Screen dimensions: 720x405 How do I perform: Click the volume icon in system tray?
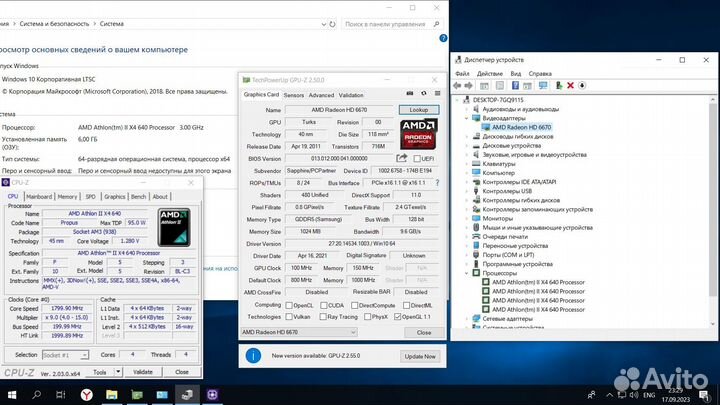point(634,395)
